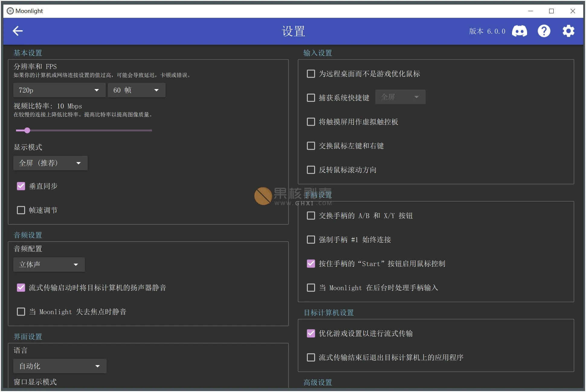Image resolution: width=586 pixels, height=392 pixels.
Task: Click the video bitrate slider handle
Action: pos(27,130)
